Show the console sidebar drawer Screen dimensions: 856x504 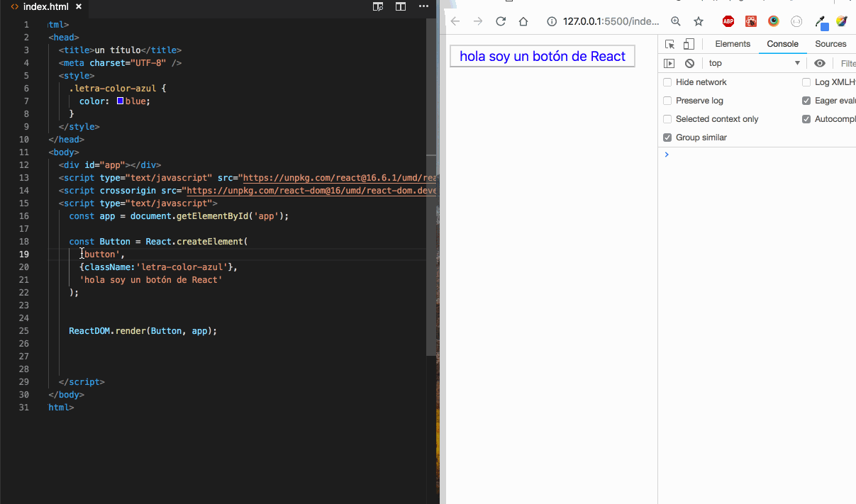(x=669, y=63)
